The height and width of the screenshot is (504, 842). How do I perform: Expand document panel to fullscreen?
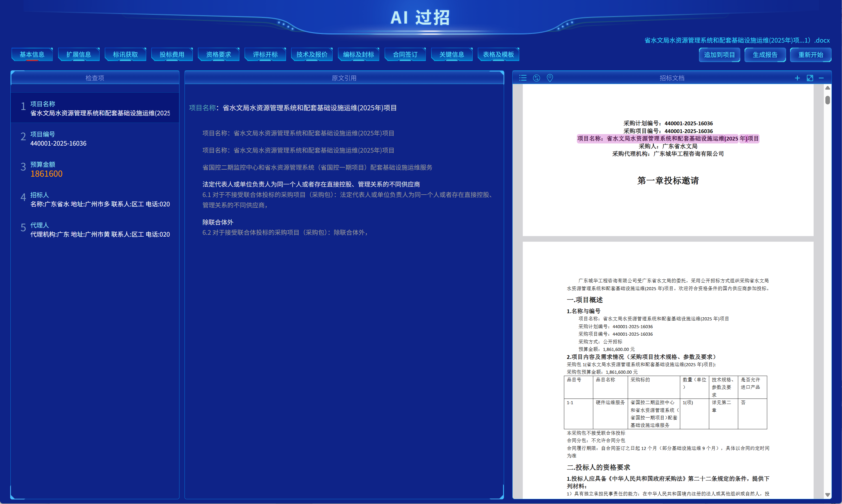point(810,78)
